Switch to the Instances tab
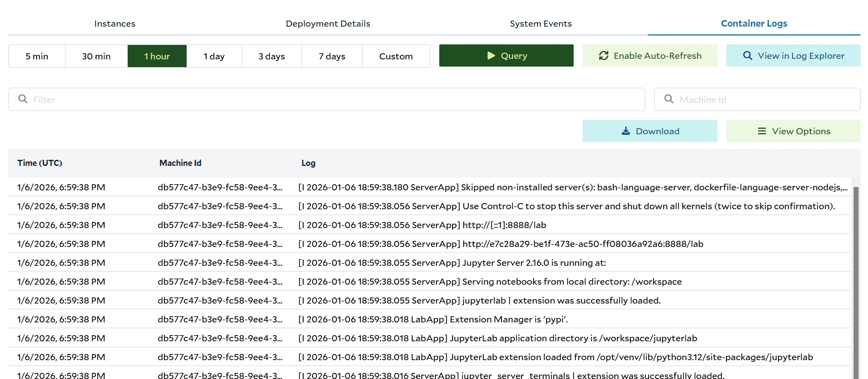 pyautogui.click(x=115, y=23)
